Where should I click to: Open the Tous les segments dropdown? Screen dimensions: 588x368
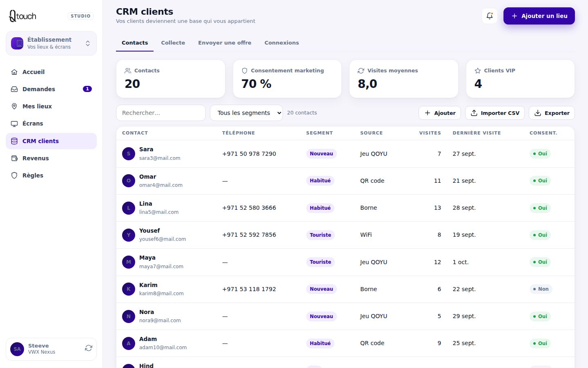coord(246,113)
